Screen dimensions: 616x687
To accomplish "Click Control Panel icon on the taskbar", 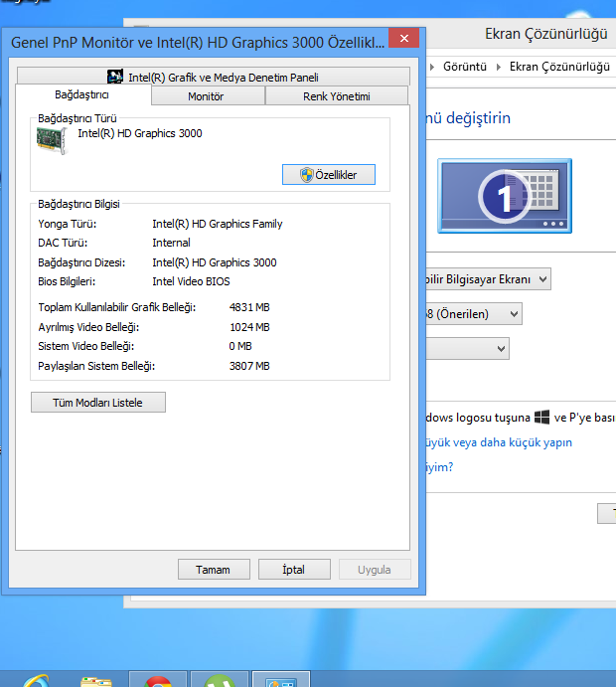I will pos(281,679).
